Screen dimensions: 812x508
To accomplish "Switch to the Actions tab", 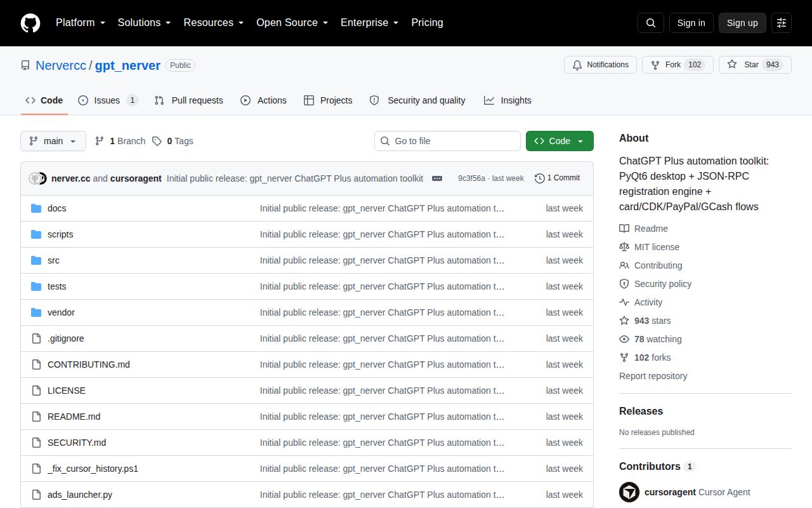I will 263,100.
